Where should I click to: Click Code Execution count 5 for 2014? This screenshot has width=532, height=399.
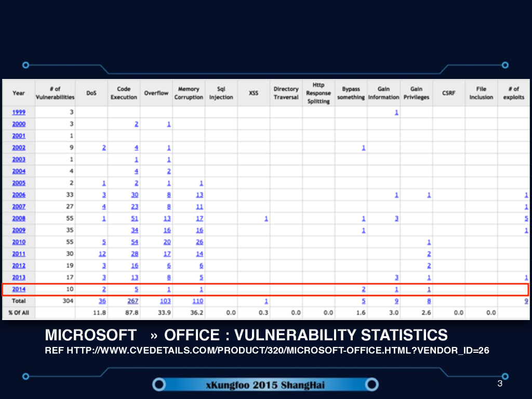(137, 289)
